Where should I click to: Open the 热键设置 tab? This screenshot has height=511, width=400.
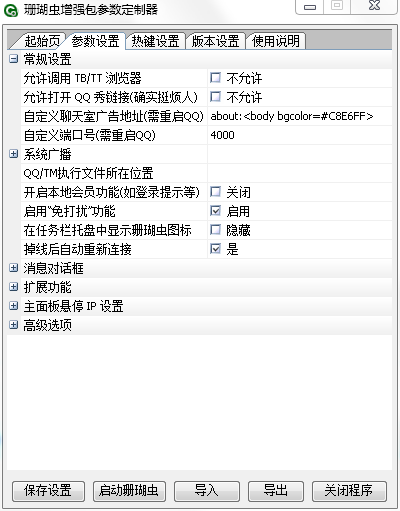(x=155, y=41)
